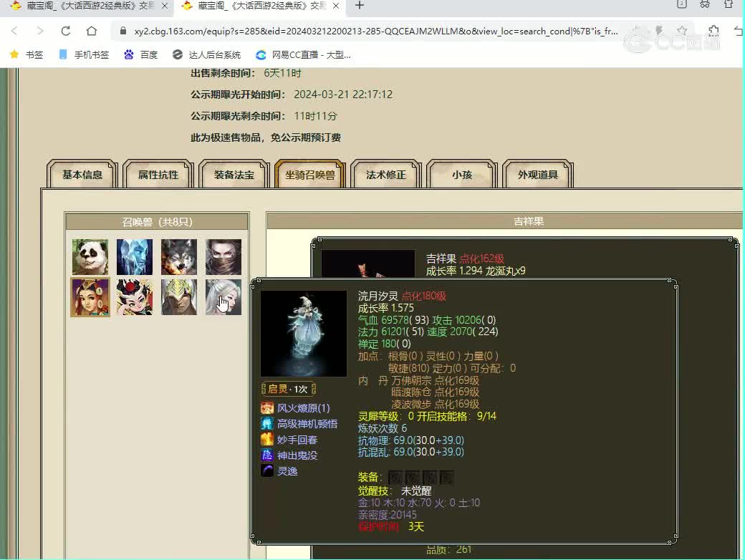Select the wolf summon beast portrait
The height and width of the screenshot is (560, 745).
click(x=178, y=257)
